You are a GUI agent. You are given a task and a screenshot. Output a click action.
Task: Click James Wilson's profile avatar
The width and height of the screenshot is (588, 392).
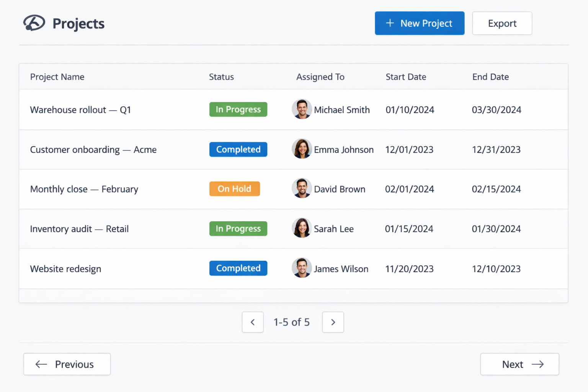point(302,268)
